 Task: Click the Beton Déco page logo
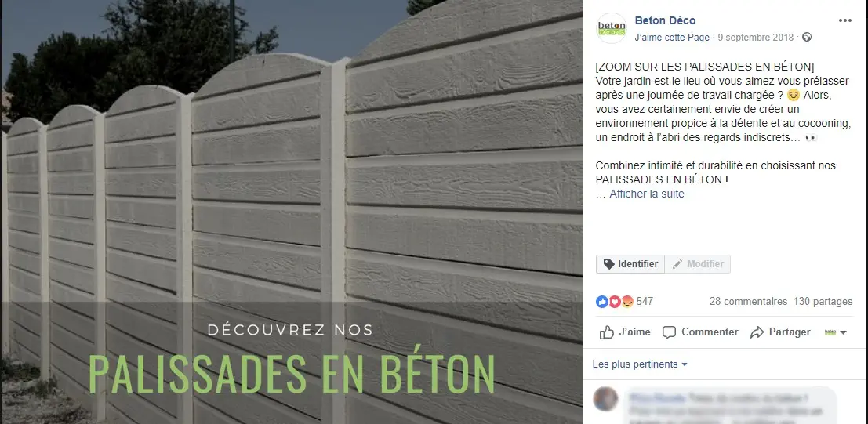pyautogui.click(x=612, y=28)
